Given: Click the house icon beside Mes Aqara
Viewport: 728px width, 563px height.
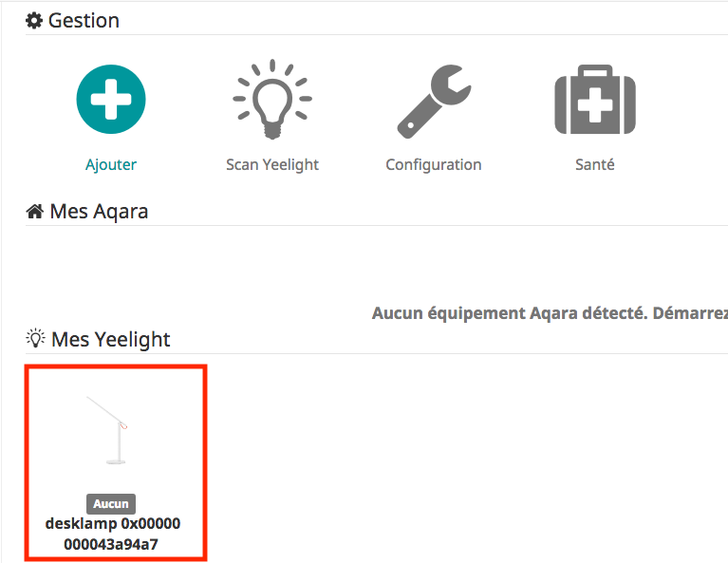Looking at the screenshot, I should (x=35, y=212).
